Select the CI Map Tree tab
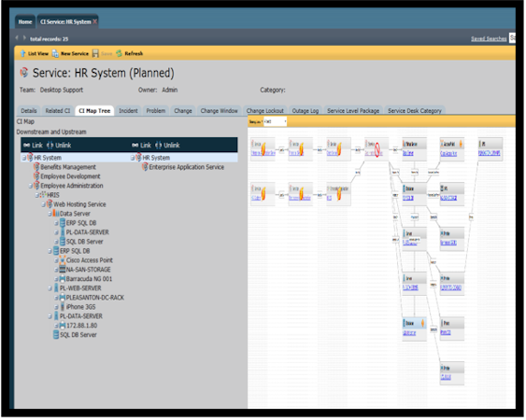 pos(94,111)
